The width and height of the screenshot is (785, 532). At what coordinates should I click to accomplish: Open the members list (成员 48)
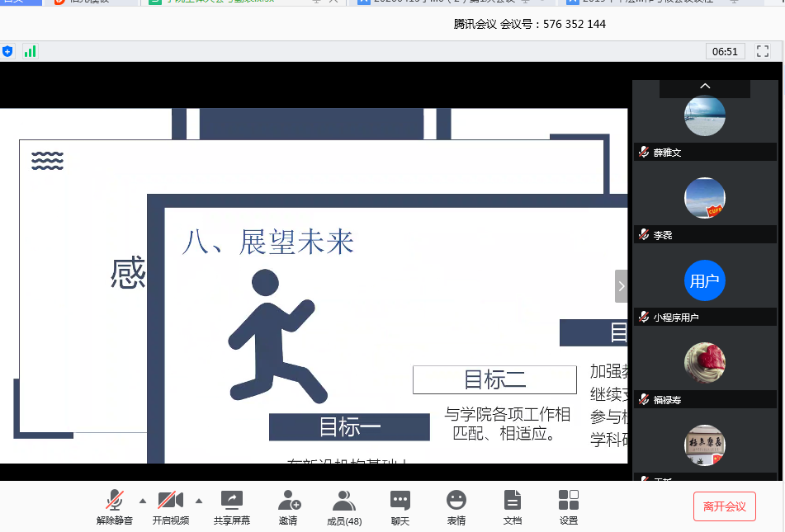click(344, 501)
